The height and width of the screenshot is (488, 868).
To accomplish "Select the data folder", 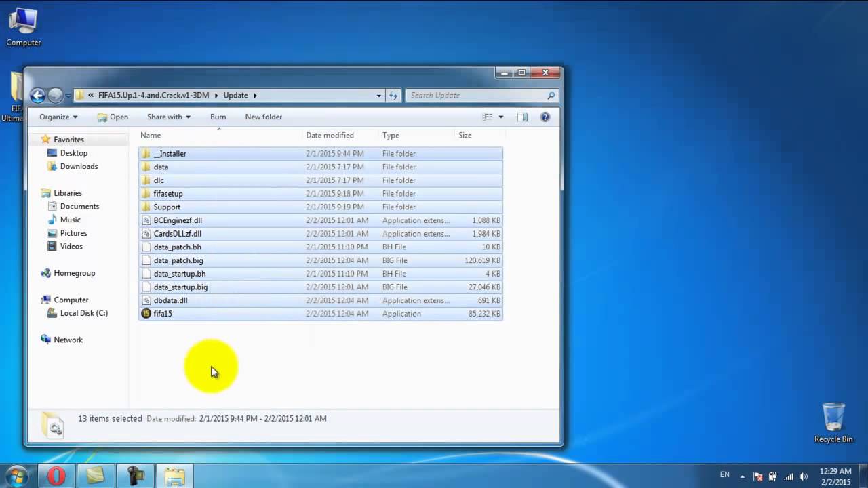I will tap(321, 167).
